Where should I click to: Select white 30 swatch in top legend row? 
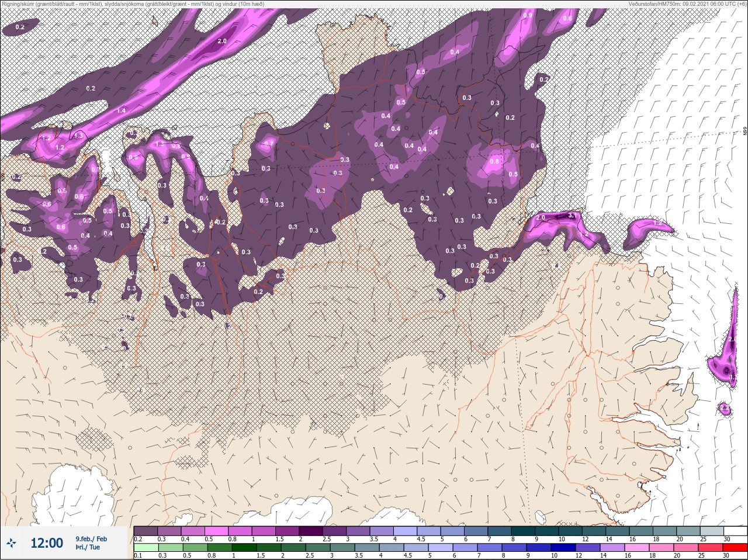[x=736, y=531]
